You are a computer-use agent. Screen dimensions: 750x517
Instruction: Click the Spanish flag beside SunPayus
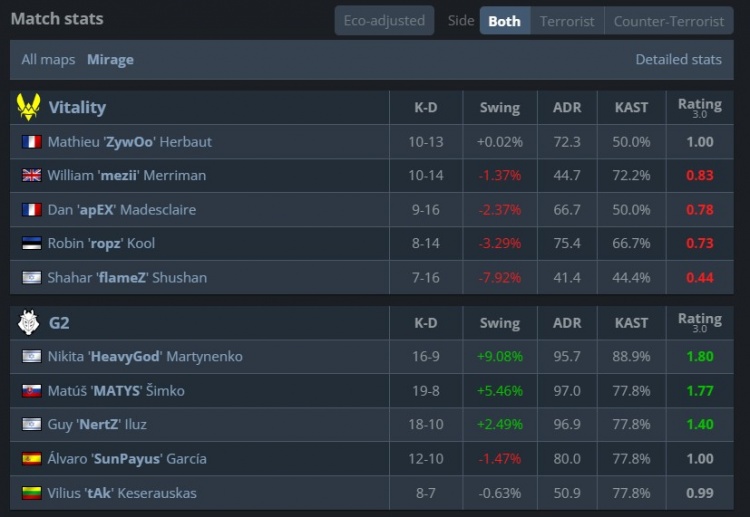(x=31, y=459)
